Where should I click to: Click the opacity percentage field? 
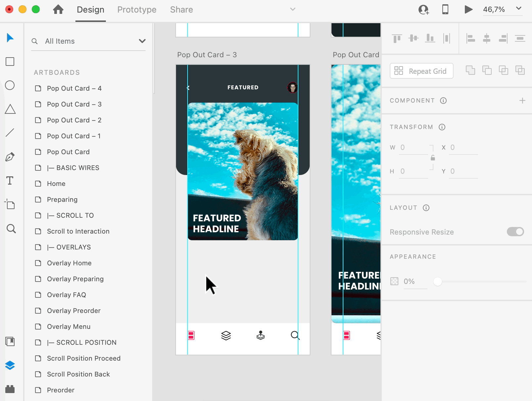tap(415, 282)
